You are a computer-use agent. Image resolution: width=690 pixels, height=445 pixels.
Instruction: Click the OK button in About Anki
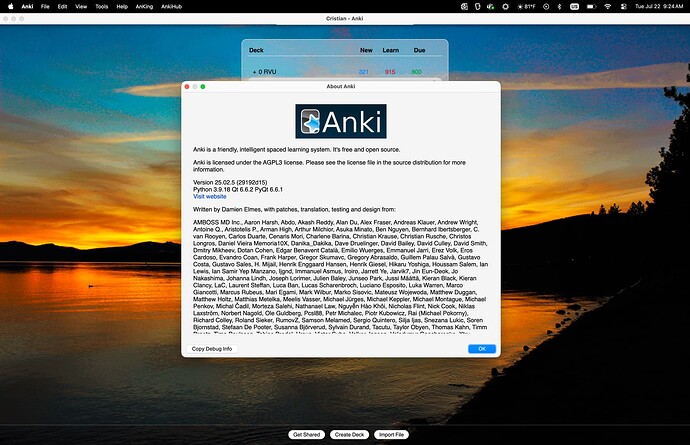pos(482,349)
